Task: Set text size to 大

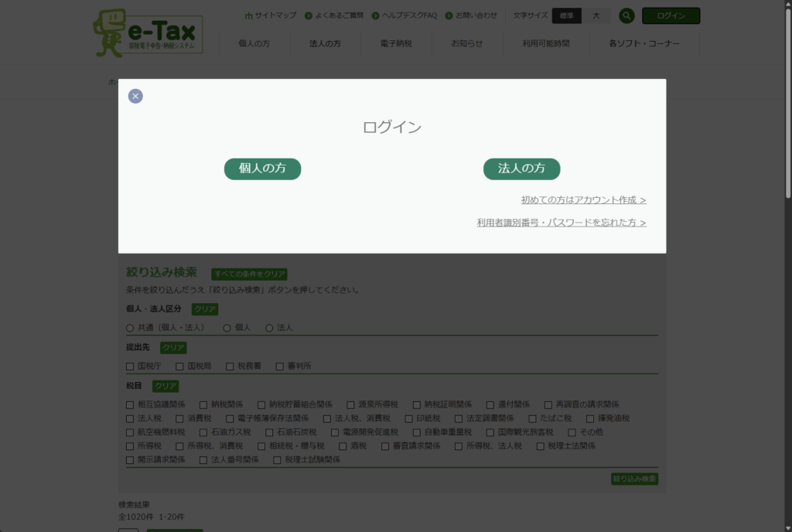Action: [x=596, y=15]
